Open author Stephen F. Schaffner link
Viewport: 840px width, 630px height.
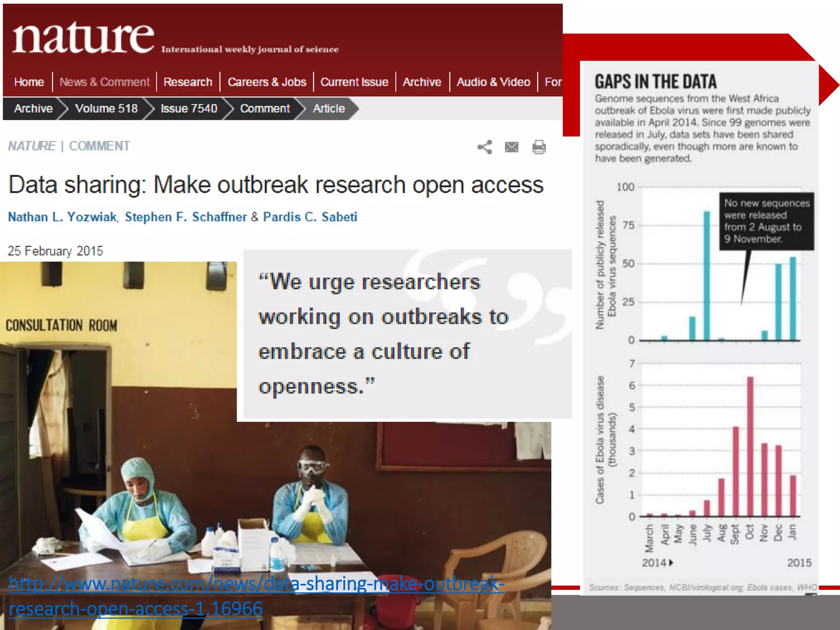pos(186,217)
